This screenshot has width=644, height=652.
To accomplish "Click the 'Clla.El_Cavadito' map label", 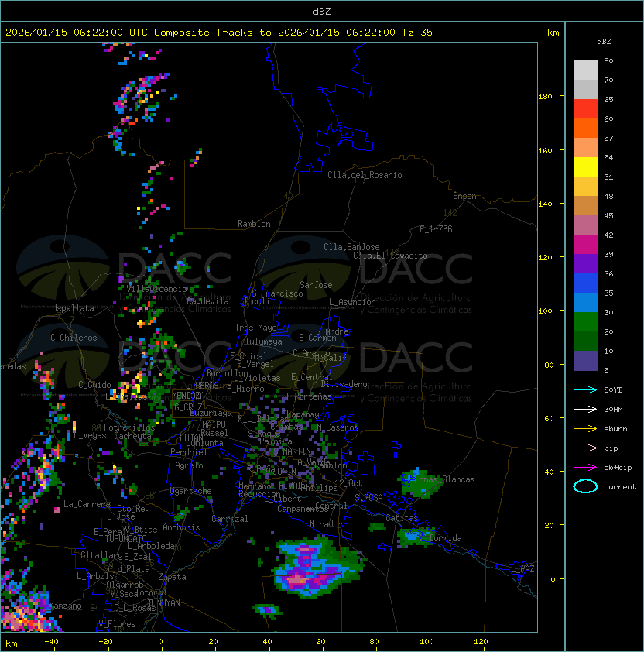I will (390, 256).
